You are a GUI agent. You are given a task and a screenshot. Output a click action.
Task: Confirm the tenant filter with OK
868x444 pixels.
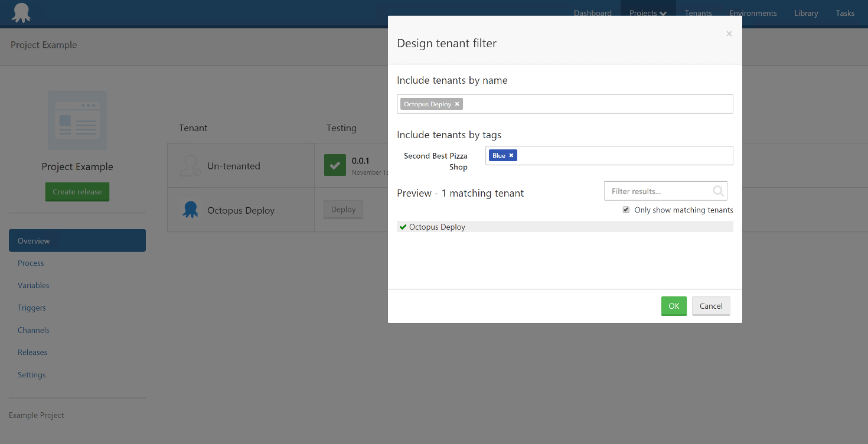(674, 306)
